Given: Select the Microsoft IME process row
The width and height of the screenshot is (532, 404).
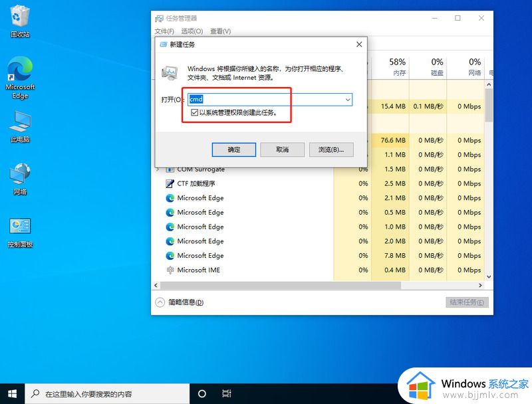Looking at the screenshot, I should [x=319, y=270].
